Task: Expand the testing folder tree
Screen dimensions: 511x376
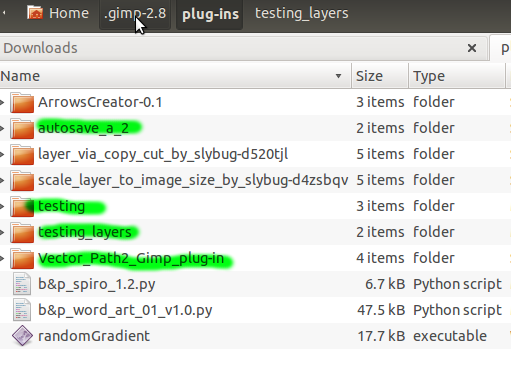Action: [x=2, y=206]
